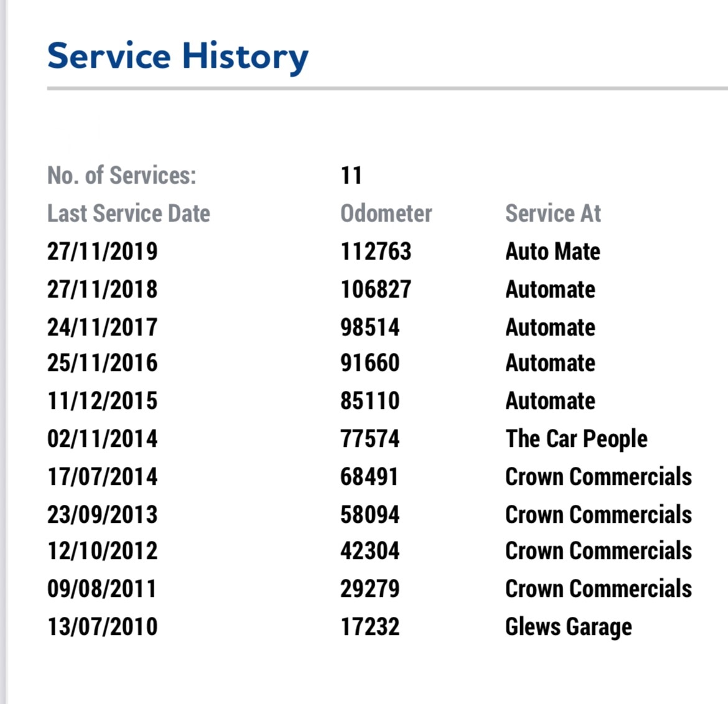This screenshot has width=728, height=704.
Task: Click the 24/11/2017 service date
Action: 103,327
